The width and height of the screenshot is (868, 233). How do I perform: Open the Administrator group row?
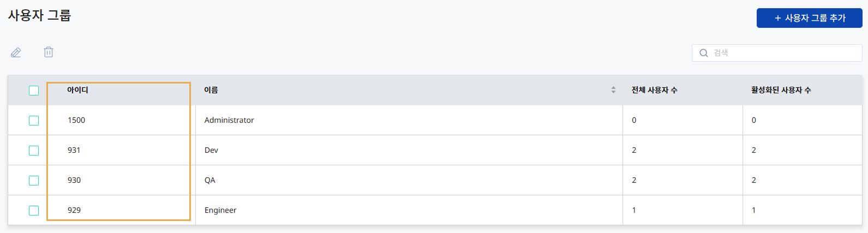229,120
